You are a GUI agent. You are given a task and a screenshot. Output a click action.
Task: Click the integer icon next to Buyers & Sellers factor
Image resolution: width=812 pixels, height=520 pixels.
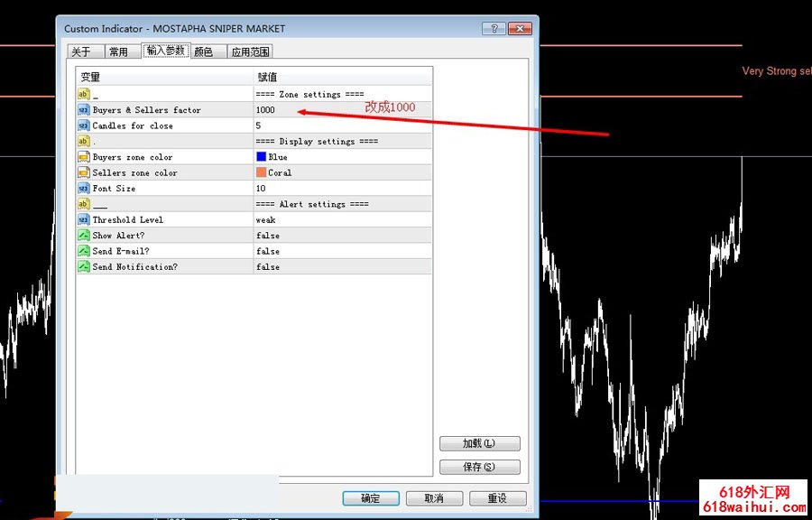point(83,110)
